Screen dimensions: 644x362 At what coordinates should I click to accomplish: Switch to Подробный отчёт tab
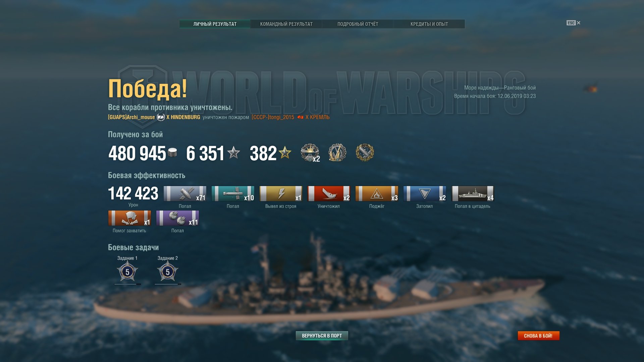pyautogui.click(x=358, y=24)
